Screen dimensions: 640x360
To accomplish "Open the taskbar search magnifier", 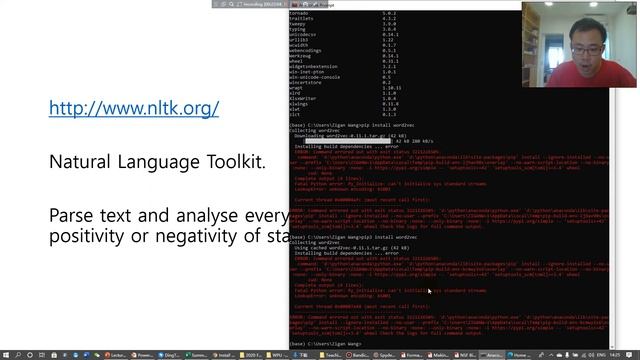I will 18,355.
